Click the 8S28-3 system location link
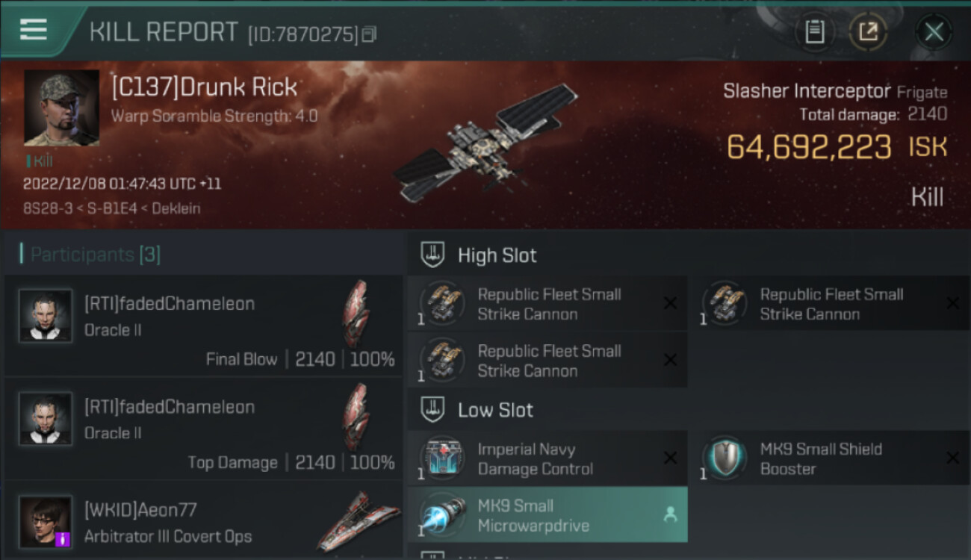The image size is (971, 560). click(43, 208)
